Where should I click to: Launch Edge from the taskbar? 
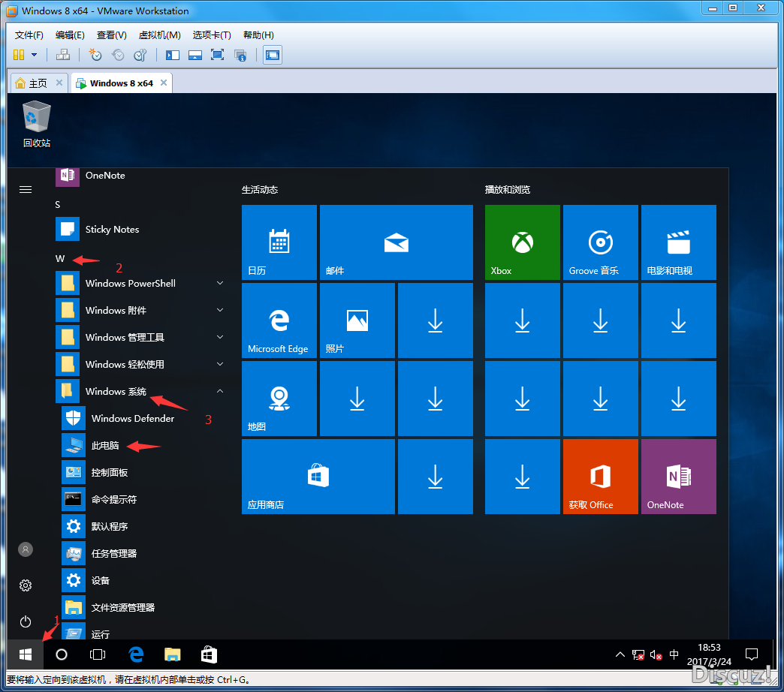(x=136, y=654)
